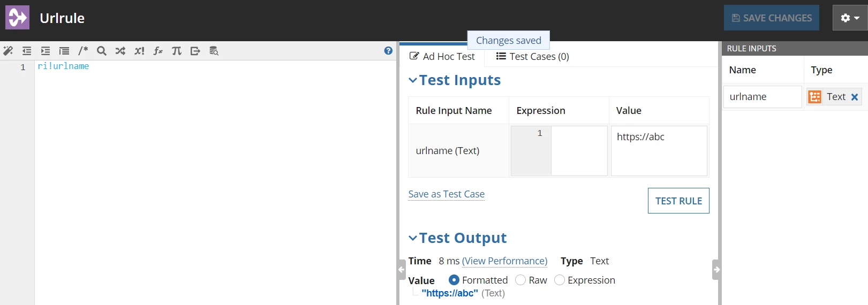Viewport: 868px width, 305px height.
Task: Select the Raw radio button
Action: coord(520,280)
